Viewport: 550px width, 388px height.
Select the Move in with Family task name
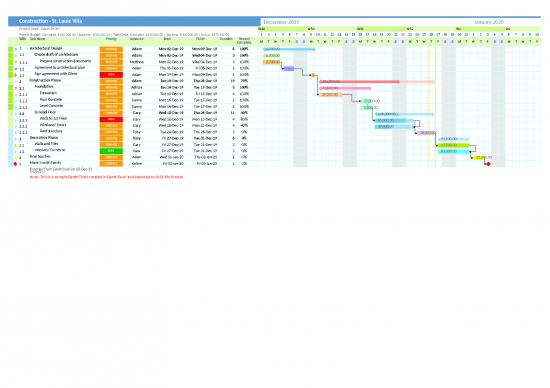pos(45,163)
